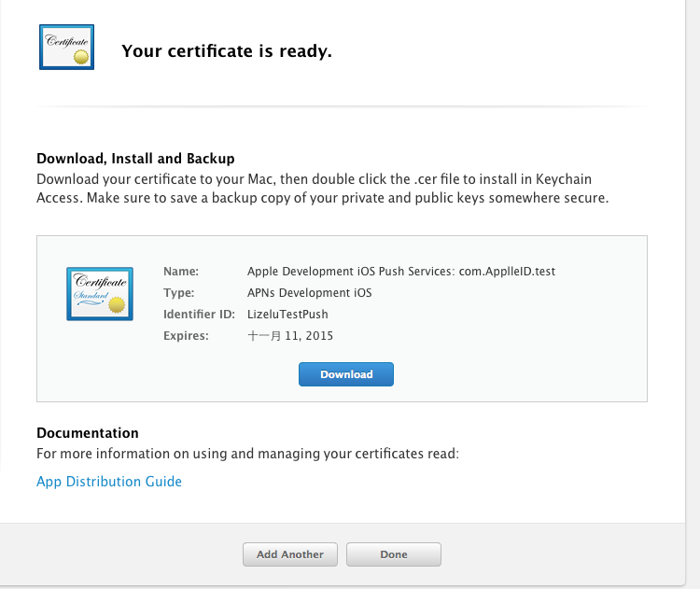Screen dimensions: 700x589
Task: Click the Documentation heading
Action: [x=88, y=433]
